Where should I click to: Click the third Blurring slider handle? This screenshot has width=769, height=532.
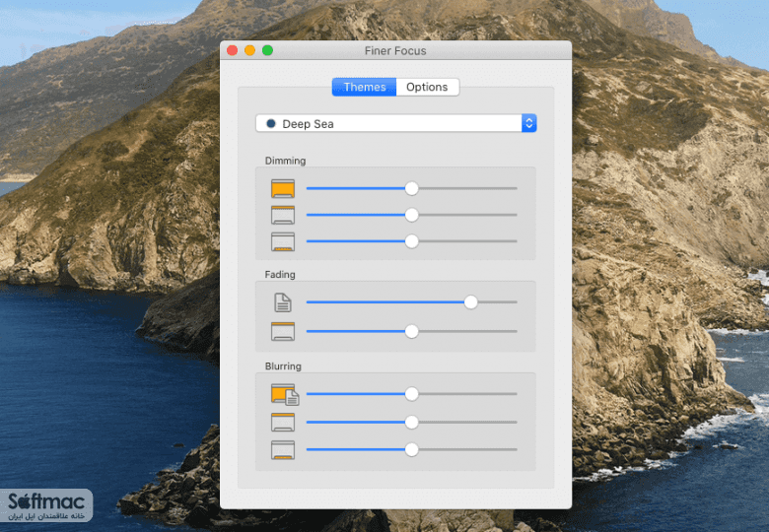coord(412,449)
